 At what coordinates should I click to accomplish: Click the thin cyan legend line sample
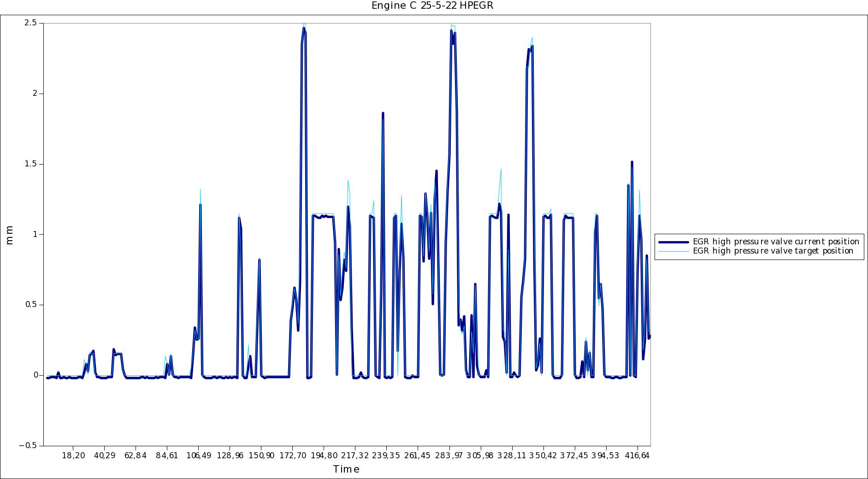point(674,251)
